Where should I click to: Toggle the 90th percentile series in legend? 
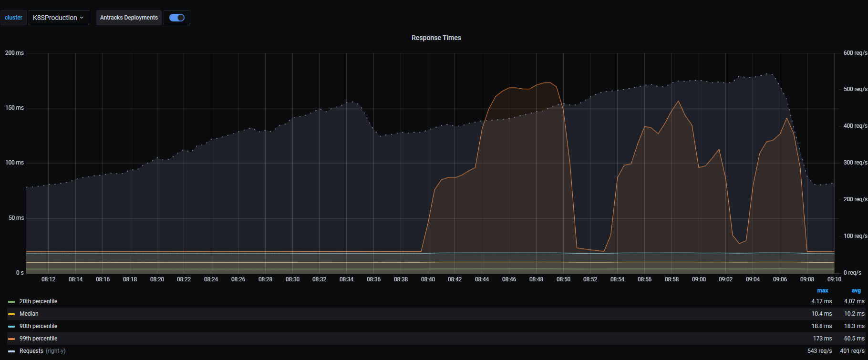(38, 326)
